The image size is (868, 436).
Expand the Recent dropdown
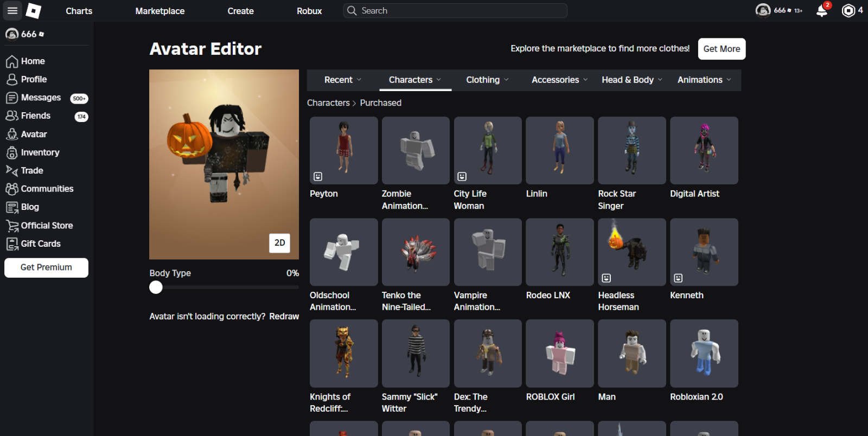(342, 80)
